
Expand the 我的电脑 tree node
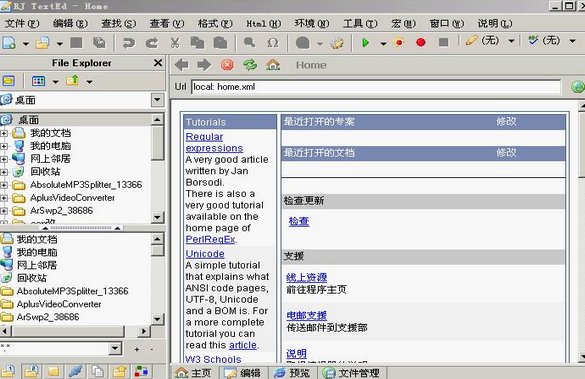point(4,146)
